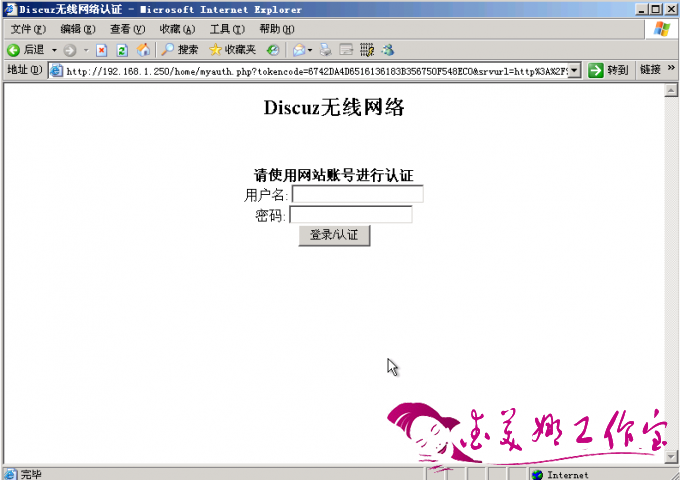Open the Search (搜索) toolbar button
680x480 pixels.
click(x=180, y=49)
